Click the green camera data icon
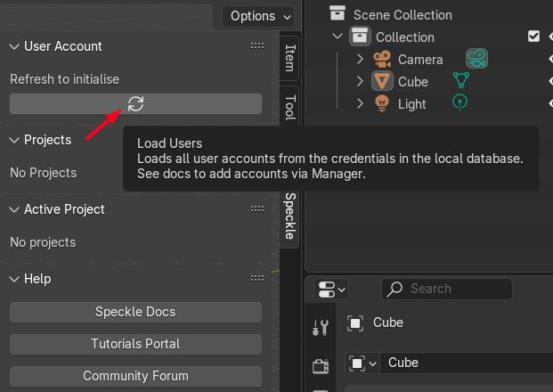This screenshot has width=553, height=392. click(x=476, y=59)
